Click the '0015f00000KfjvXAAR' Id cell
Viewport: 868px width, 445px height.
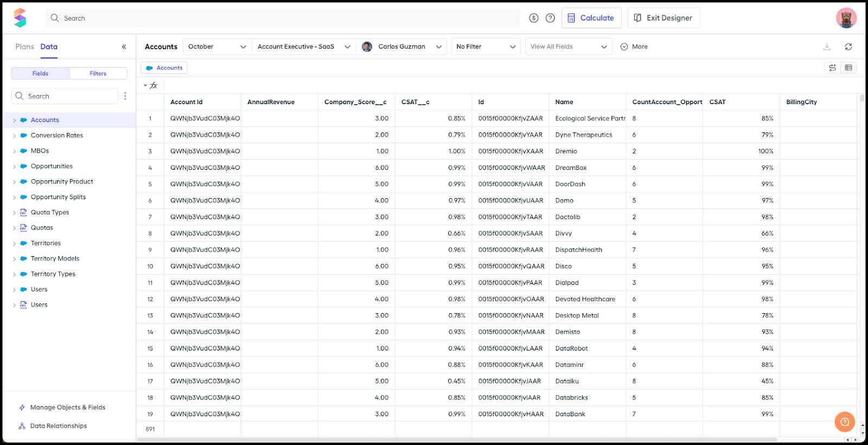point(510,151)
